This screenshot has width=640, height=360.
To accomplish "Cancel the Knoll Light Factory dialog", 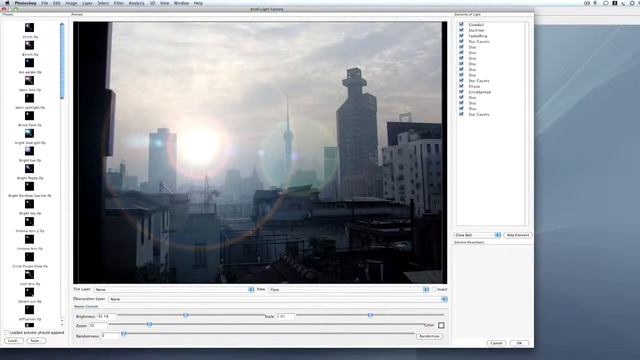I will tap(496, 343).
